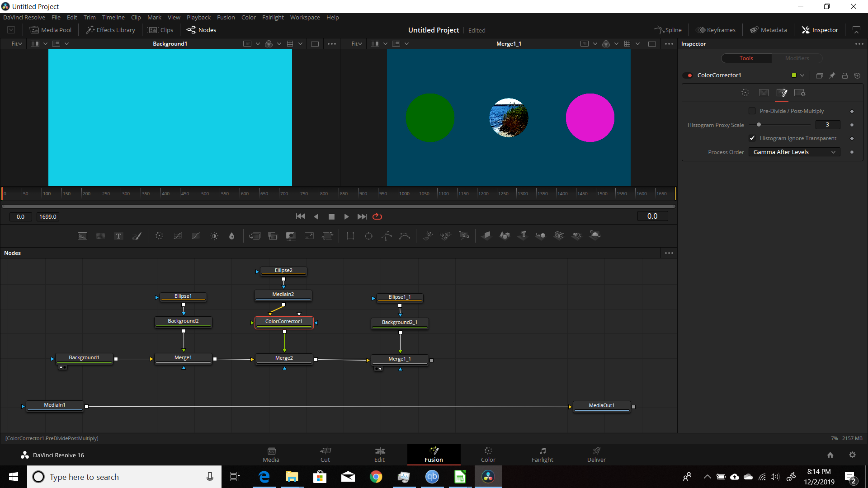The height and width of the screenshot is (488, 868).
Task: Toggle the Media Pool panel
Action: [x=51, y=30]
